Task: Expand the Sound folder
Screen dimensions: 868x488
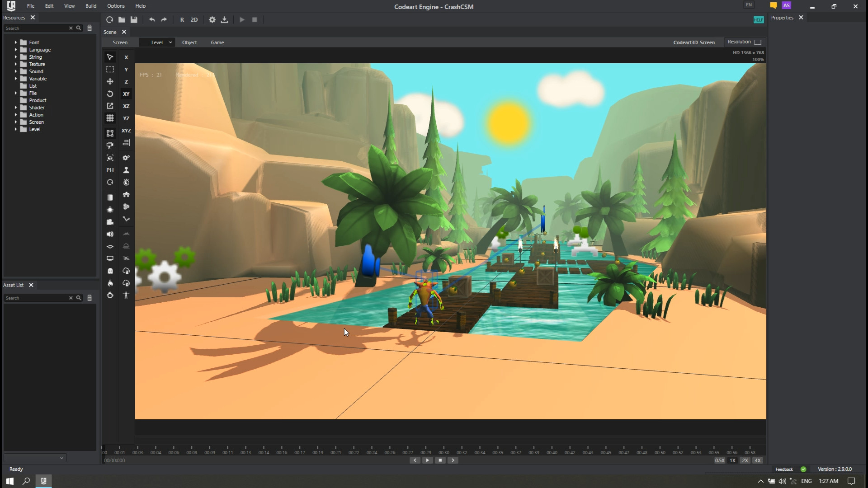Action: 16,71
